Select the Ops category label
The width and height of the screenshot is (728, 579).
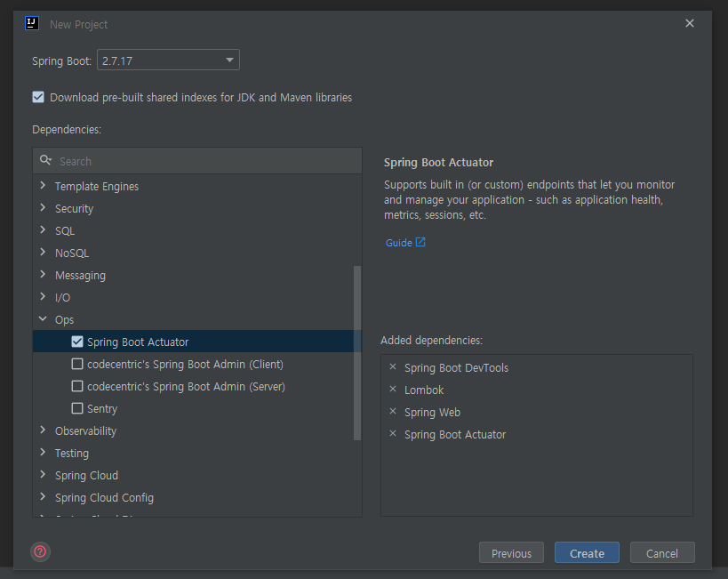[64, 320]
